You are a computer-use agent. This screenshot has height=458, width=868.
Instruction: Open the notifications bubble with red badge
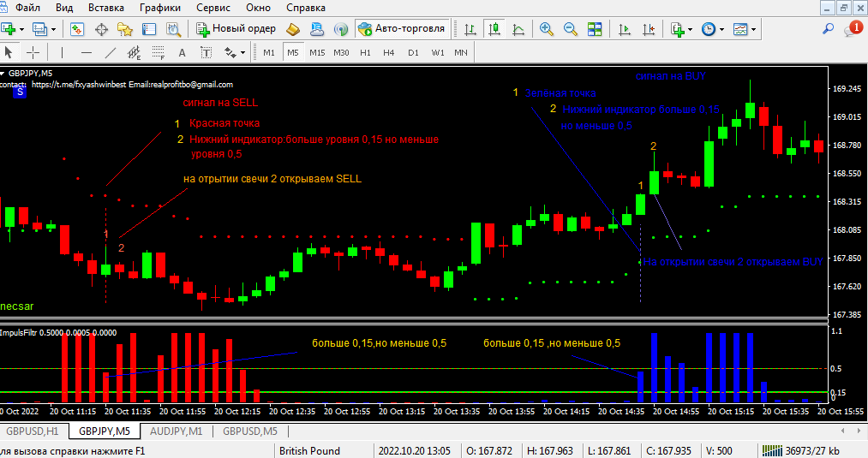853,29
